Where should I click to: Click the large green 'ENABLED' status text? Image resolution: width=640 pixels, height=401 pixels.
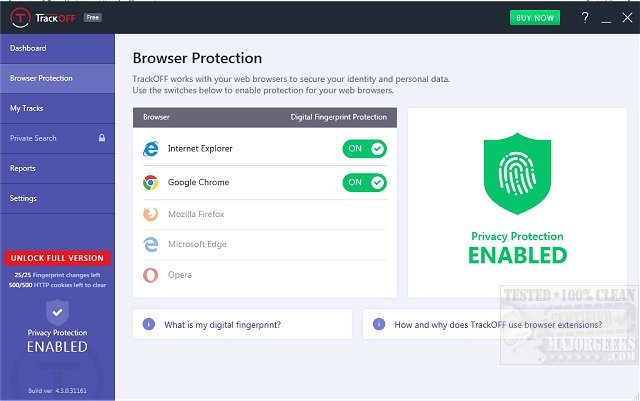pyautogui.click(x=518, y=256)
